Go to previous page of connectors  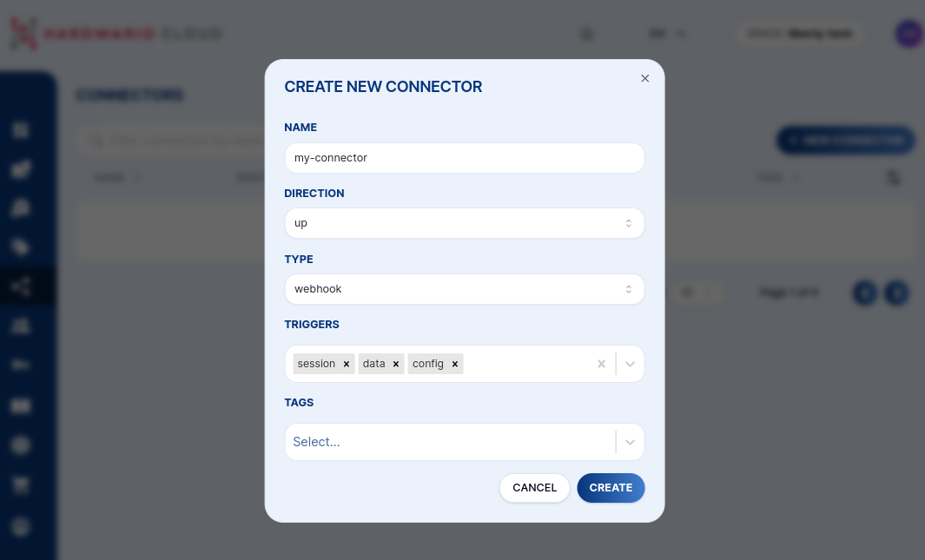pyautogui.click(x=865, y=293)
